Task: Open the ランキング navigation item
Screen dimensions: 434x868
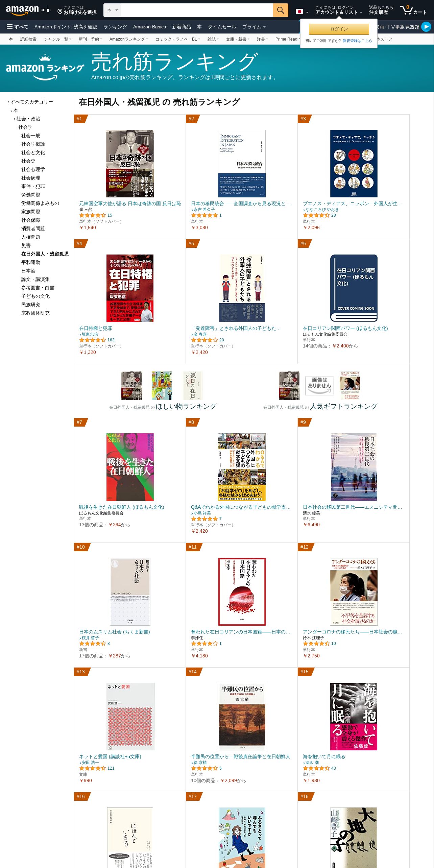Action: pos(115,27)
